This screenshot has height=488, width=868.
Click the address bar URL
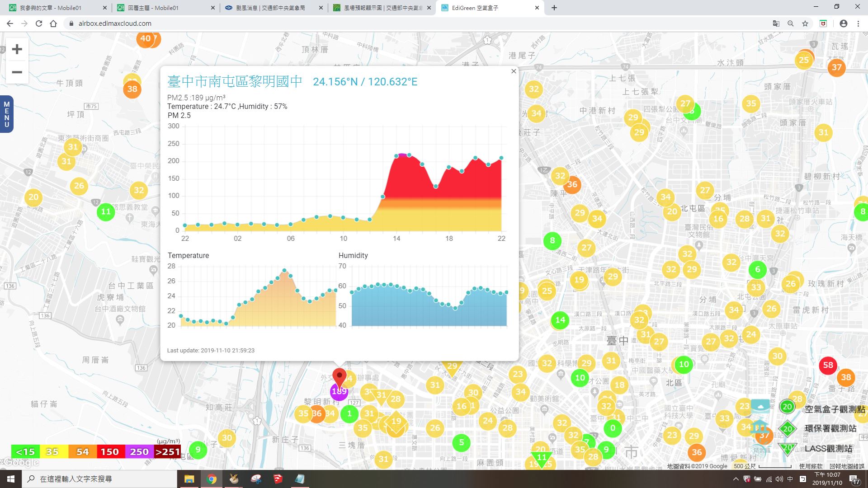(x=115, y=23)
